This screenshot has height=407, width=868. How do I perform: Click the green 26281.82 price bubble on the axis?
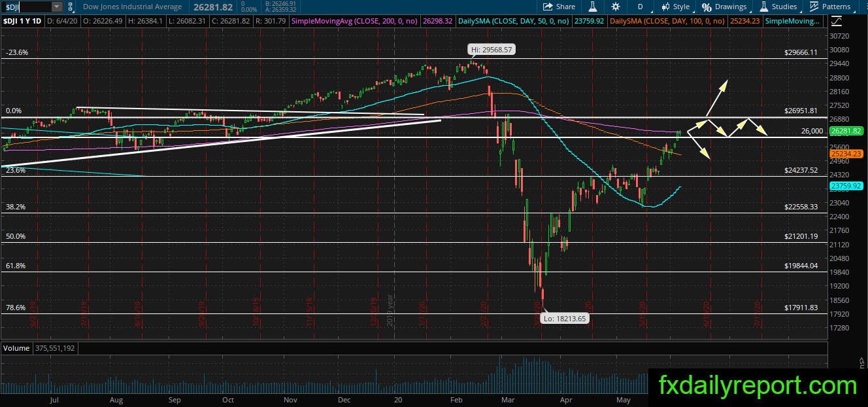(846, 131)
